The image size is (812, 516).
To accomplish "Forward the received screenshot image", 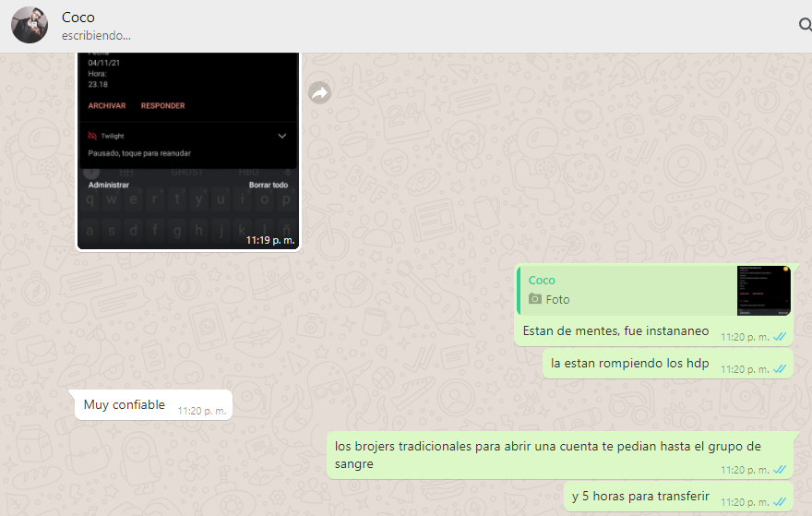I will 320,92.
